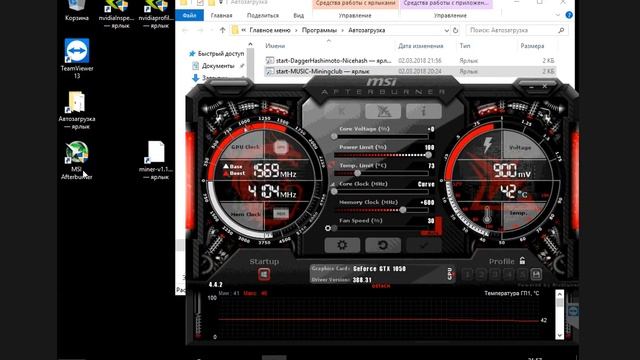
Task: Click the thermometer temperature icon
Action: (x=487, y=215)
